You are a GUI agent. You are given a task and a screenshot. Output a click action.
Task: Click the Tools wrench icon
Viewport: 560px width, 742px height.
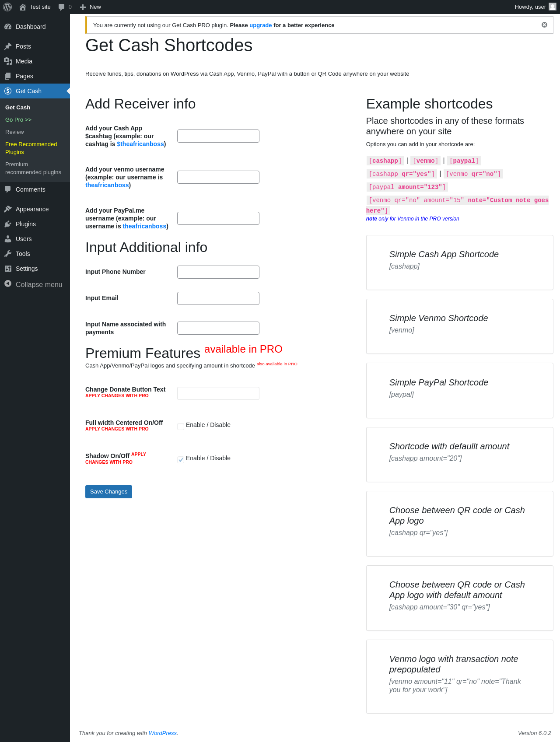click(8, 254)
